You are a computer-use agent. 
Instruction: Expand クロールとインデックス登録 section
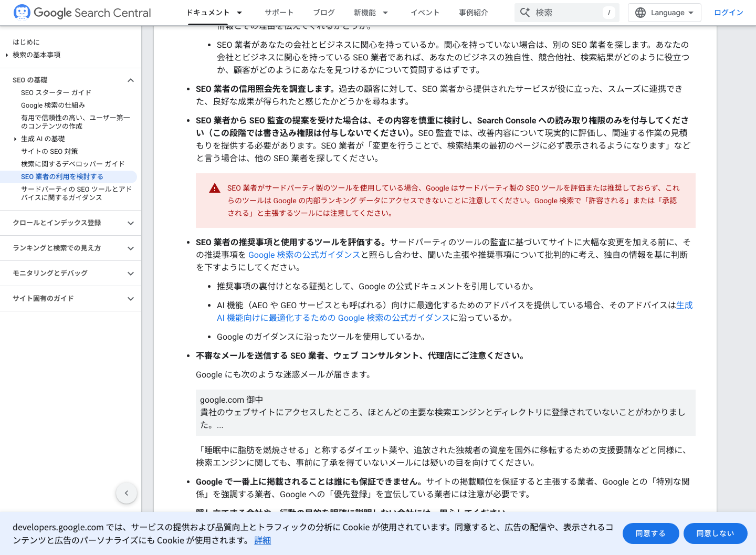(x=131, y=223)
